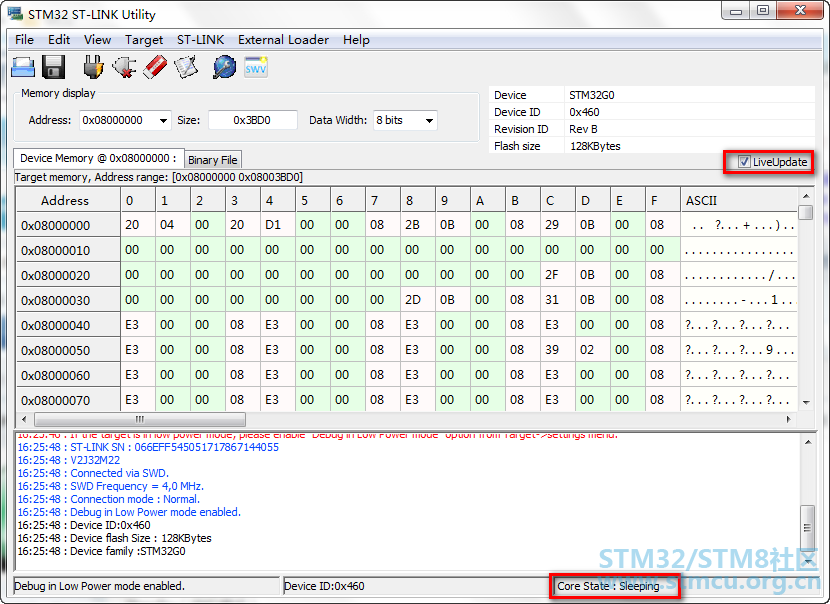Click the ASCII column header
The width and height of the screenshot is (830, 604).
click(739, 200)
